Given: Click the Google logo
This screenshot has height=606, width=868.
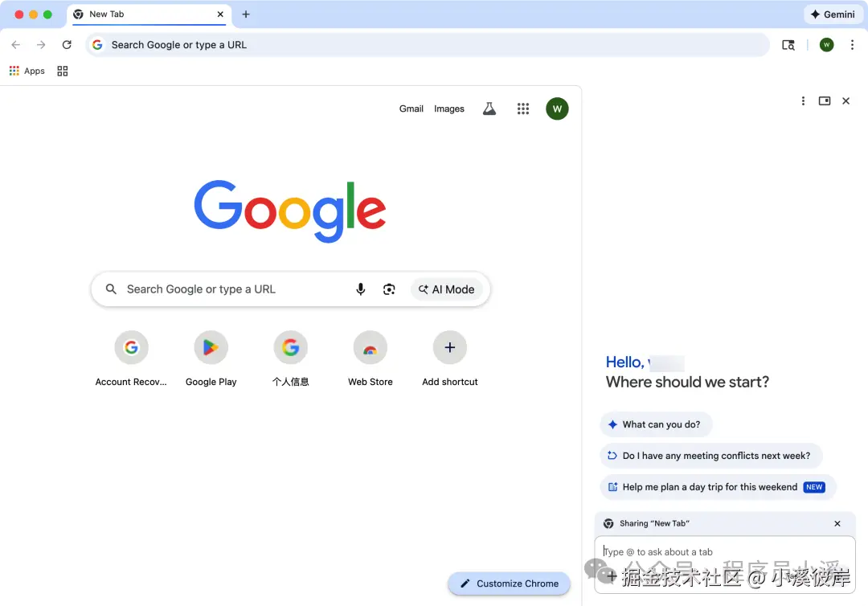Looking at the screenshot, I should [290, 211].
